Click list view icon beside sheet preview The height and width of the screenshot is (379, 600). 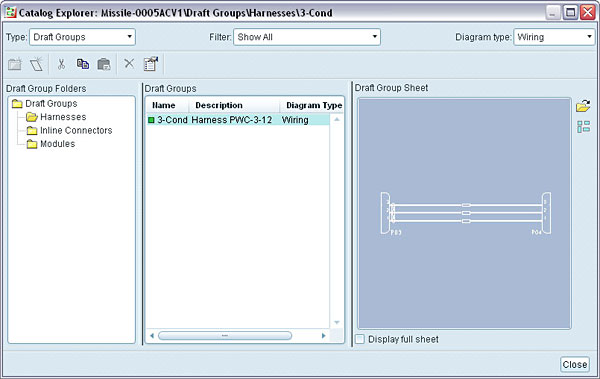click(x=584, y=127)
